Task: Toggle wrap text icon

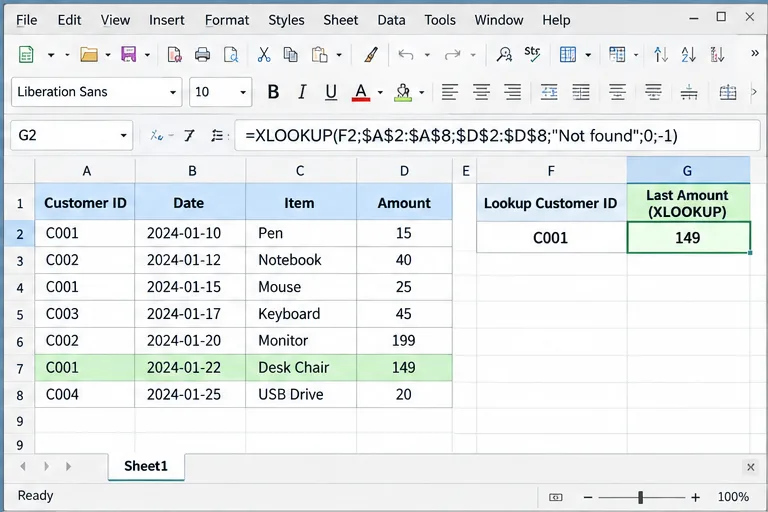Action: 549,92
